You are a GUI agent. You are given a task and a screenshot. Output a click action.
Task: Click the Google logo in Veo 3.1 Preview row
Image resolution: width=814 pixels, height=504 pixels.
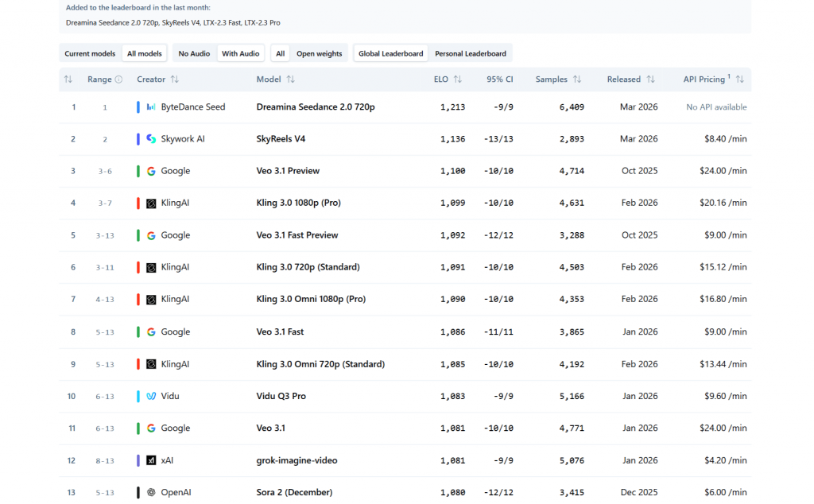[x=151, y=171]
